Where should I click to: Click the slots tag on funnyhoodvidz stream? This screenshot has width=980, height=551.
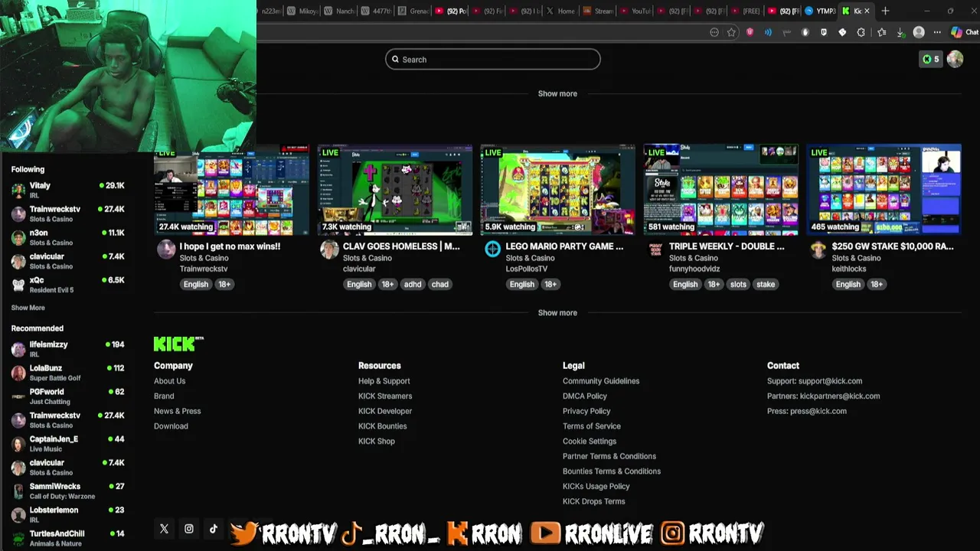(x=738, y=284)
